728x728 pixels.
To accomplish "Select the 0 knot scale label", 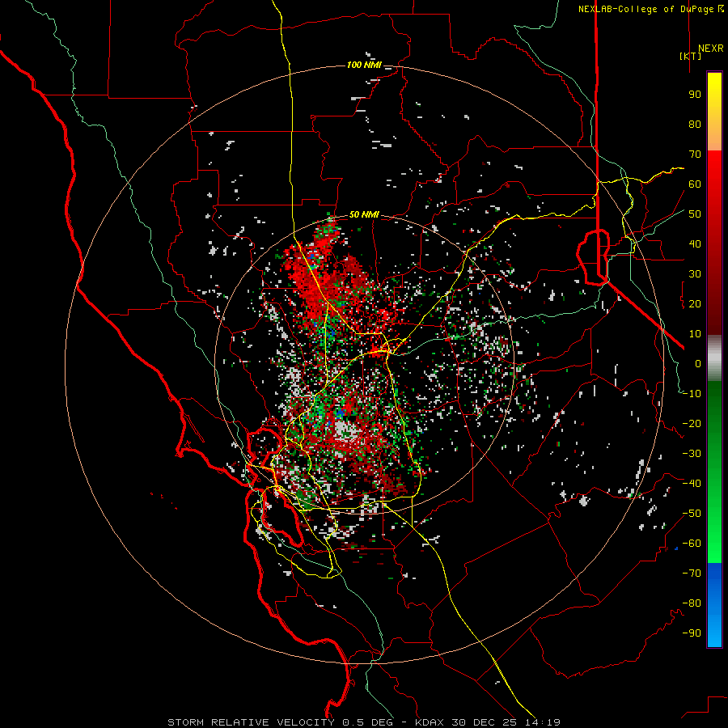I will tap(698, 363).
